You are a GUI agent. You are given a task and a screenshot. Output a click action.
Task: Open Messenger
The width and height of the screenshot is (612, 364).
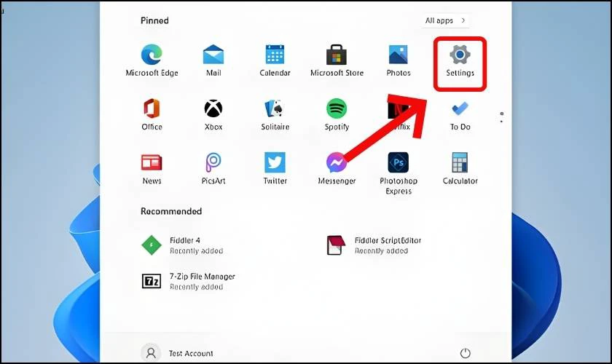point(337,169)
